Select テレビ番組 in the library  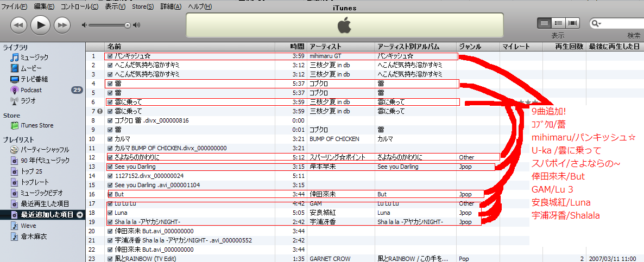35,79
